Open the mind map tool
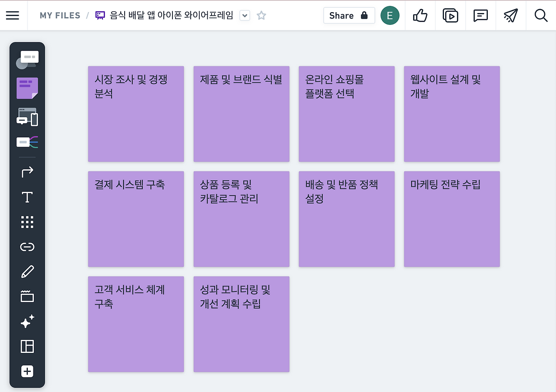556x392 pixels. tap(27, 142)
